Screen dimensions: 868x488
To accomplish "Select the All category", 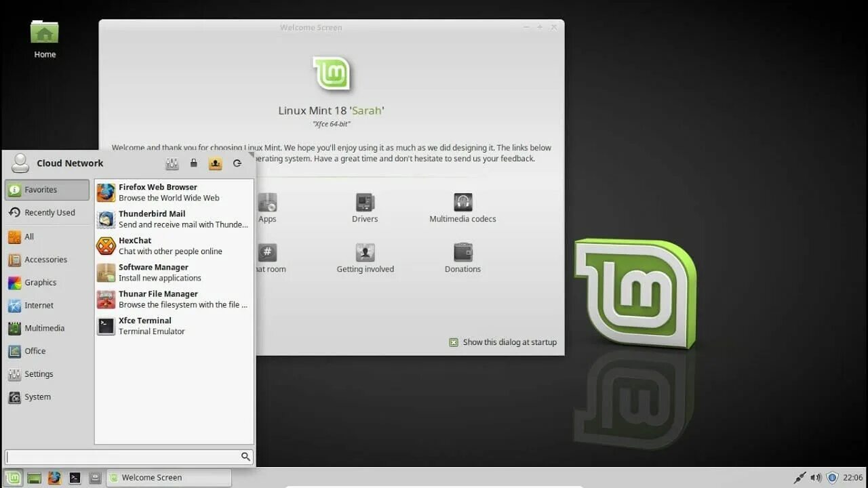I will pyautogui.click(x=47, y=237).
